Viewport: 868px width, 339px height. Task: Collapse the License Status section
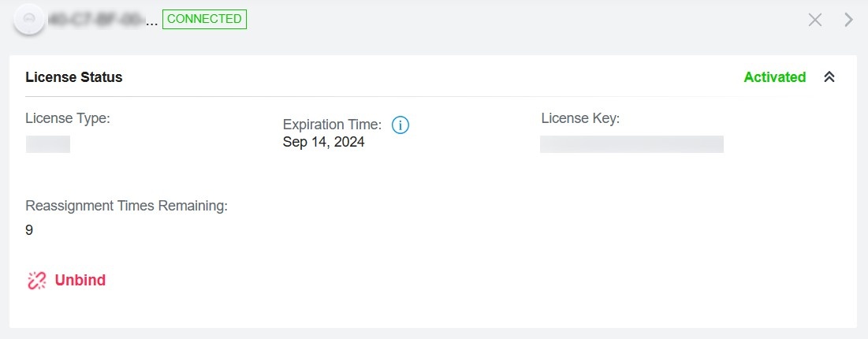[x=829, y=77]
